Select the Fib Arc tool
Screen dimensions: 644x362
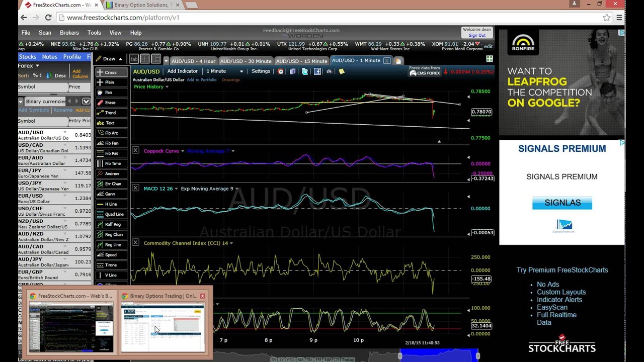tap(111, 133)
